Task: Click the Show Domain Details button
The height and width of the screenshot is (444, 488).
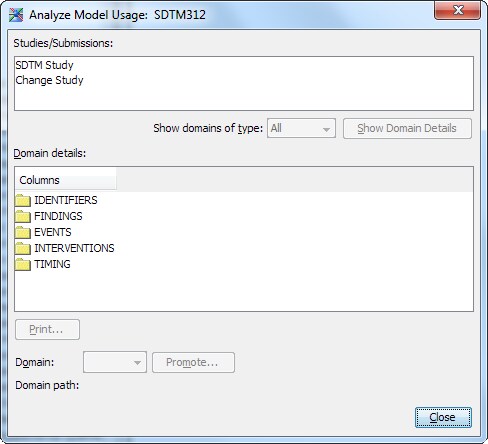Action: (407, 128)
